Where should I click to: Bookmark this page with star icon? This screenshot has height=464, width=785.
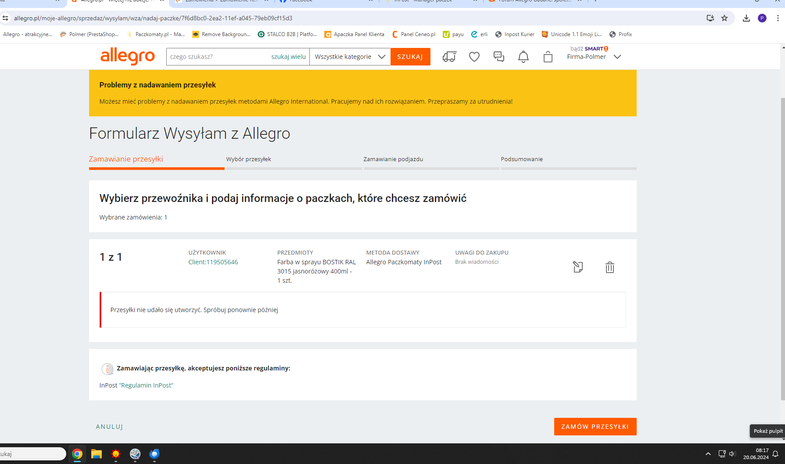coord(724,17)
